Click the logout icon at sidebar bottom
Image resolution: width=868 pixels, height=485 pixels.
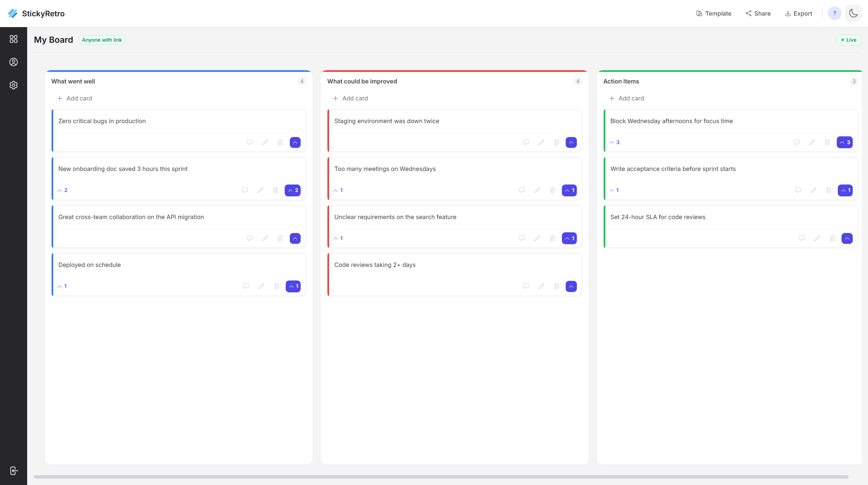[14, 471]
